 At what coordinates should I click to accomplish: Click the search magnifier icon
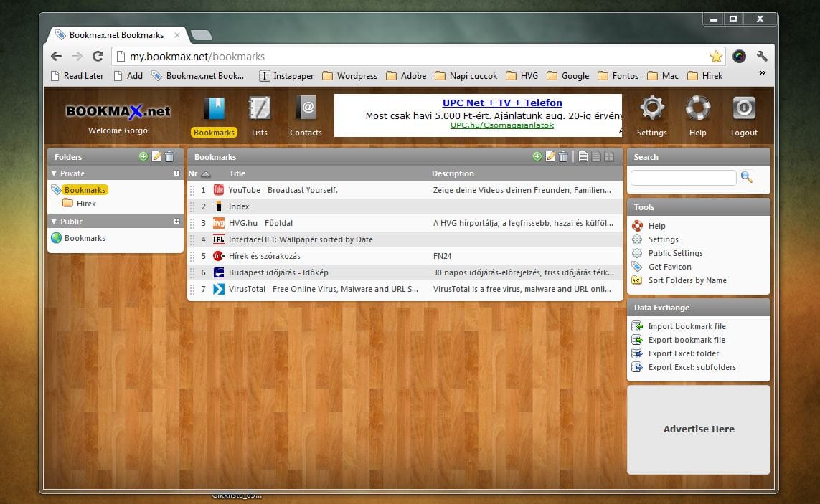point(747,177)
